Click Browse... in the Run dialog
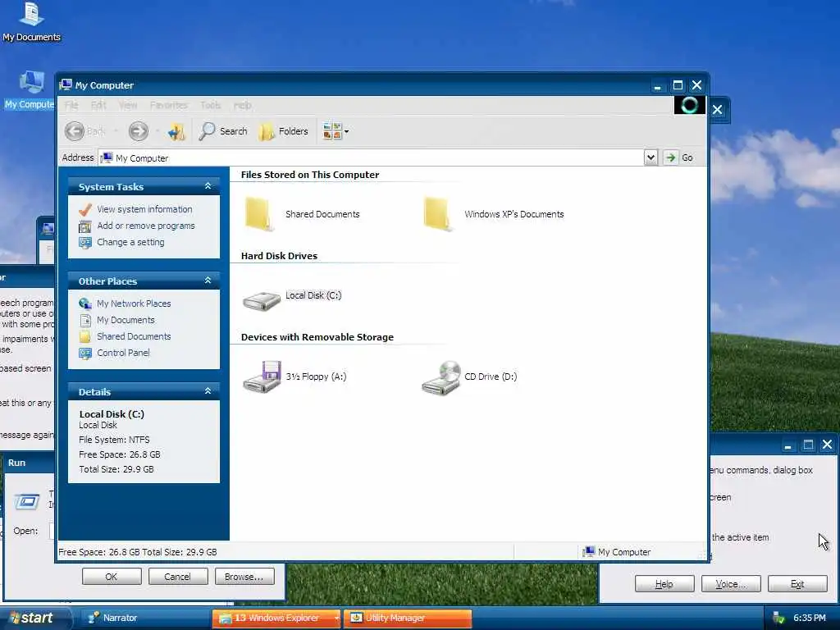Viewport: 840px width, 630px height. pos(244,577)
